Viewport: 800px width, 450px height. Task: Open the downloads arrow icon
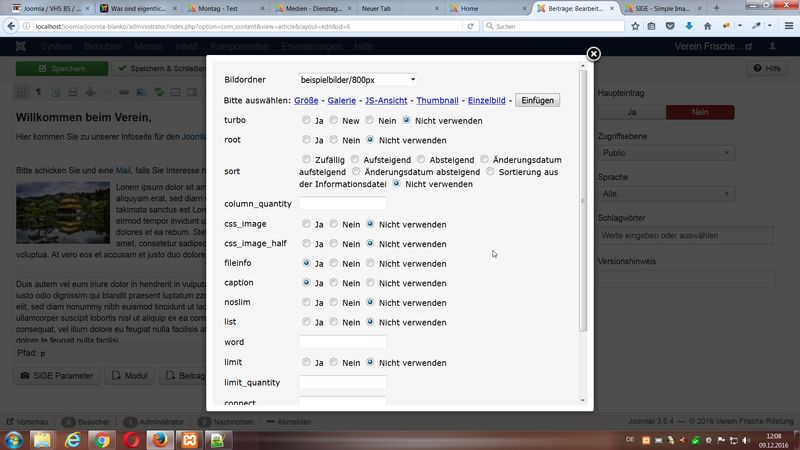pos(689,26)
